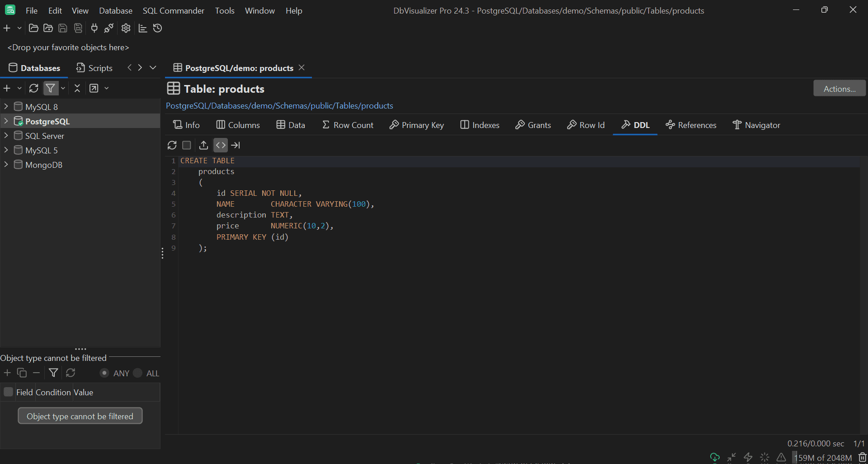Check the Field checkbox in the filter row
Image resolution: width=868 pixels, height=464 pixels.
click(x=8, y=392)
